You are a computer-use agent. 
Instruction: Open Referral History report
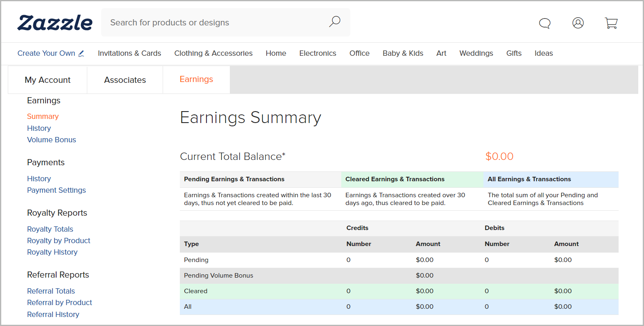53,315
